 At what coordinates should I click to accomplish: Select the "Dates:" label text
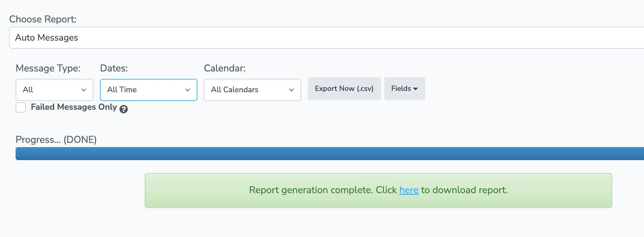114,68
